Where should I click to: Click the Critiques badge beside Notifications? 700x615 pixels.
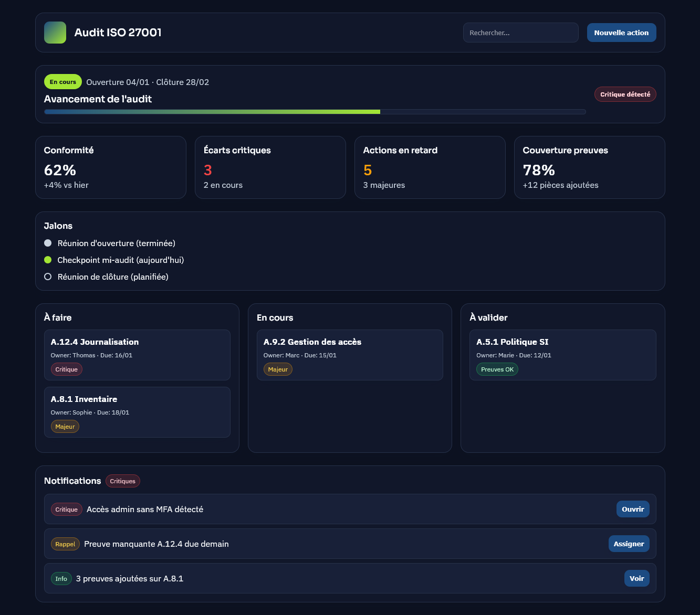[x=123, y=481]
